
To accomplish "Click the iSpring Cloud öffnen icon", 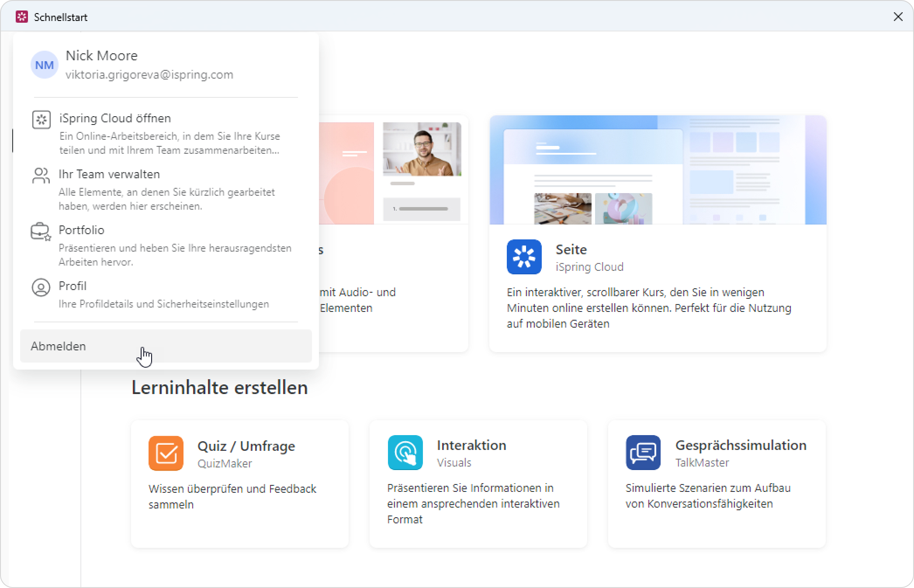I will point(42,119).
